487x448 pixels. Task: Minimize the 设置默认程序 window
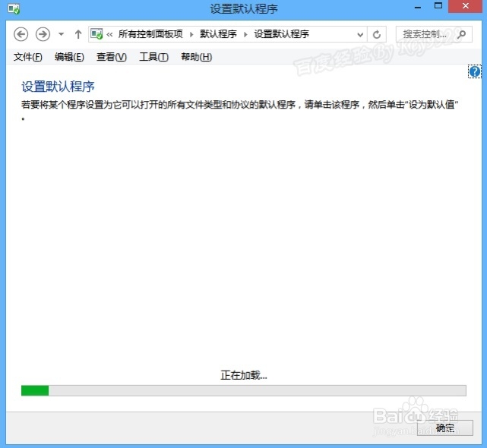pyautogui.click(x=418, y=7)
